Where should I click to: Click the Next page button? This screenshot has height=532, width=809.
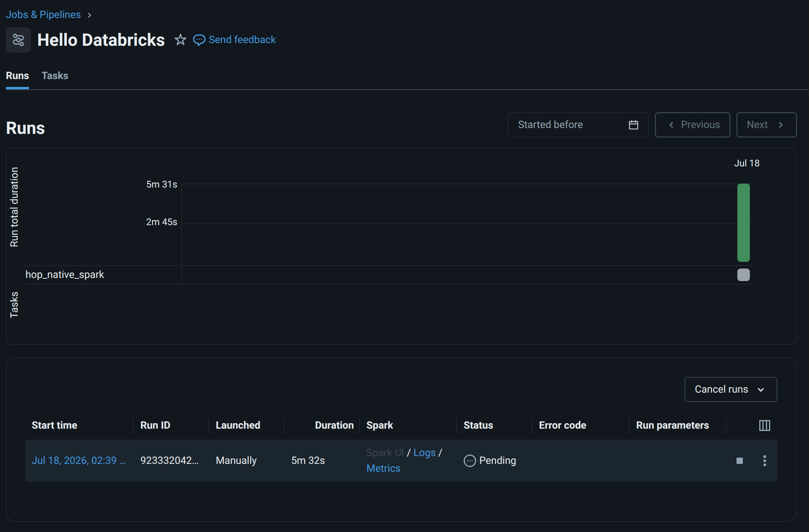[x=766, y=125]
